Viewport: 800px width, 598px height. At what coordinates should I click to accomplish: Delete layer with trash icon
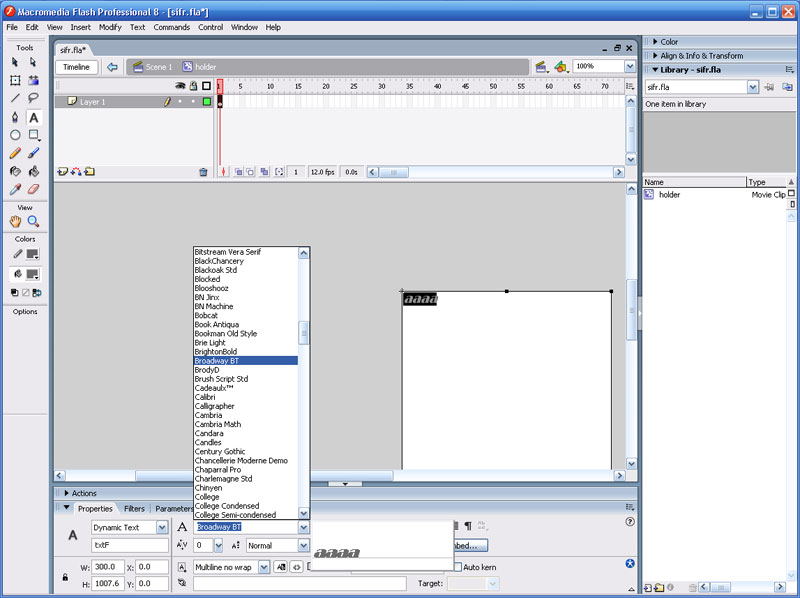[x=203, y=172]
